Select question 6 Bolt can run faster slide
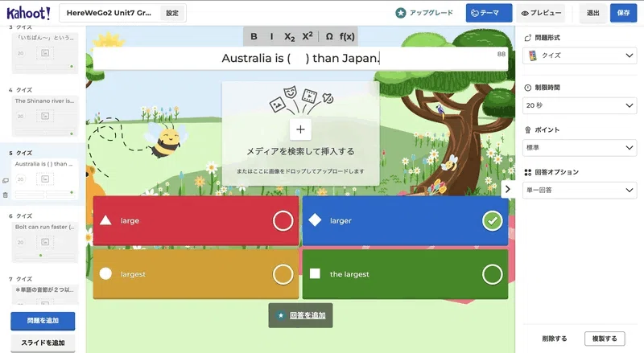 point(45,241)
